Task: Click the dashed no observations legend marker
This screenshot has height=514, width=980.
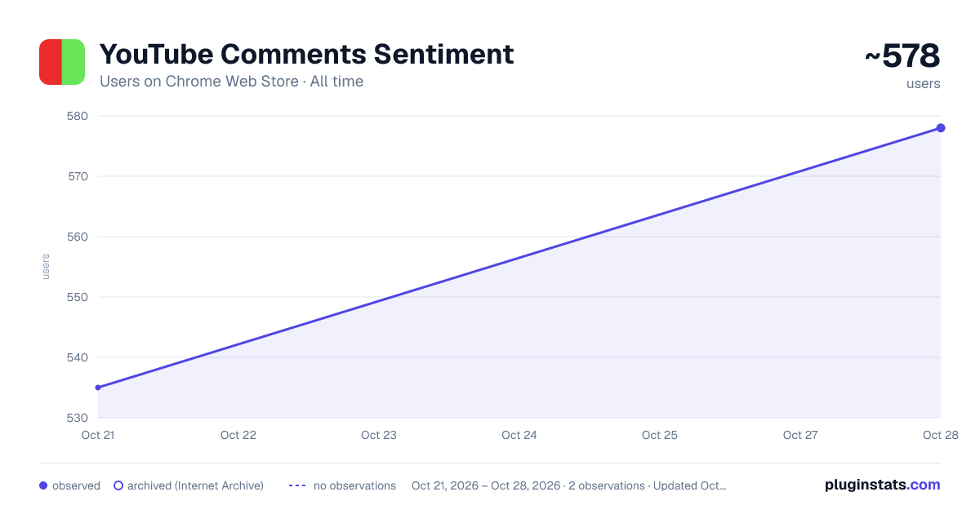Action: 297,485
